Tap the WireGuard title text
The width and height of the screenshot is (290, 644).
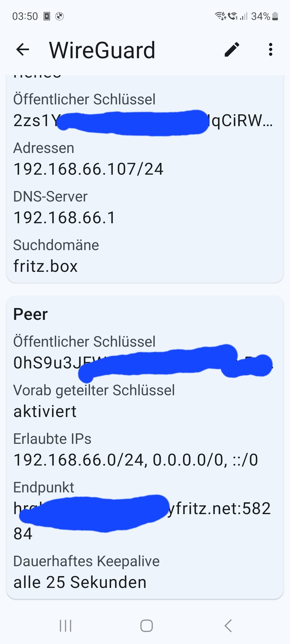pos(102,50)
